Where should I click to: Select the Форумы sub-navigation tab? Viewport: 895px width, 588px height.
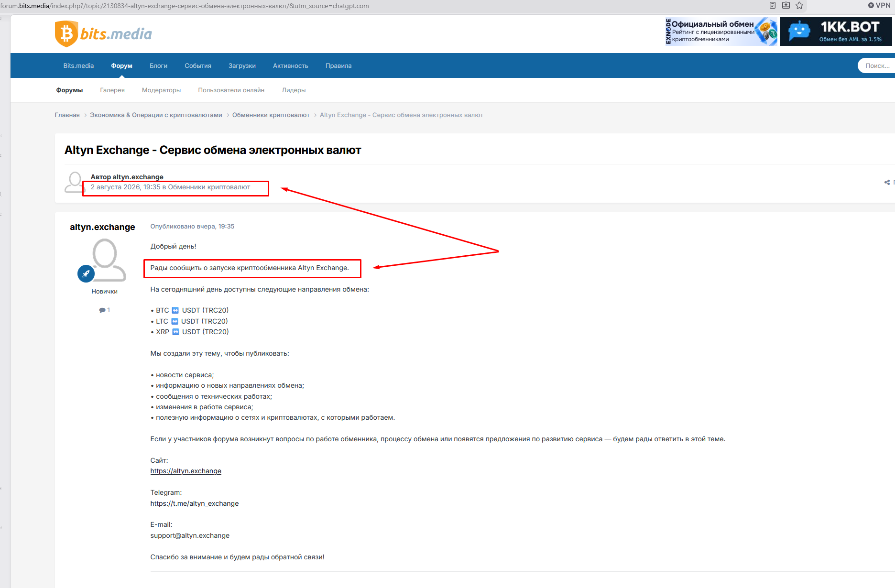click(x=69, y=90)
